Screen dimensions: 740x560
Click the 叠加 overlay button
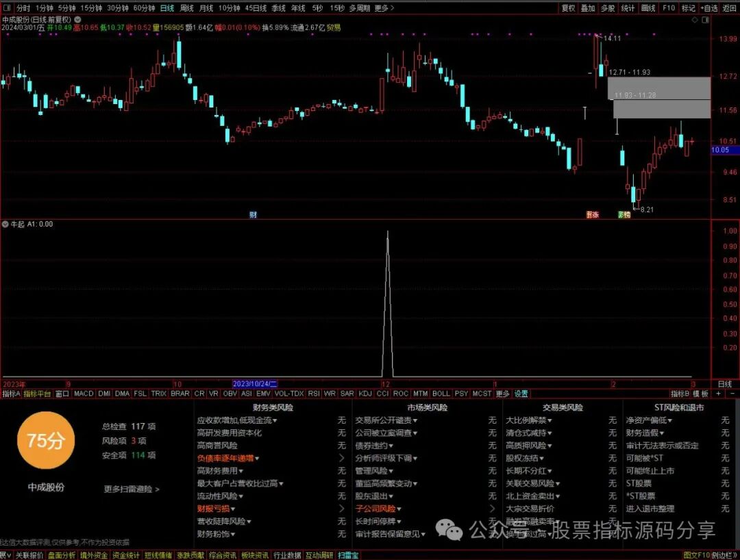pos(588,8)
